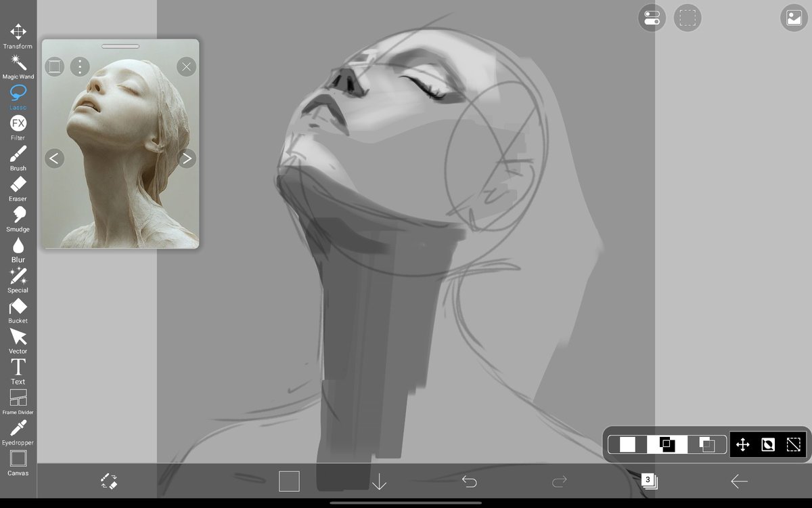The height and width of the screenshot is (508, 812).
Task: Tap move selection arrows icon
Action: pos(742,444)
